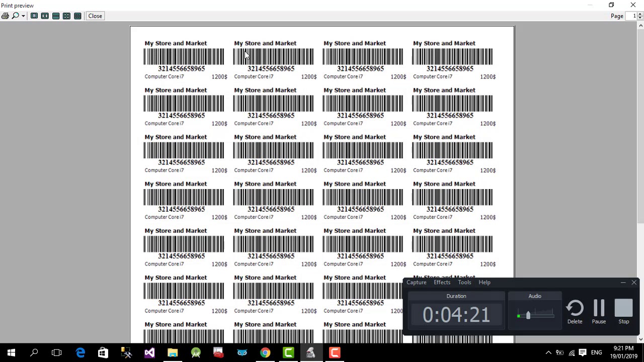Stop the screen recording
This screenshot has width=644, height=362.
tap(623, 312)
